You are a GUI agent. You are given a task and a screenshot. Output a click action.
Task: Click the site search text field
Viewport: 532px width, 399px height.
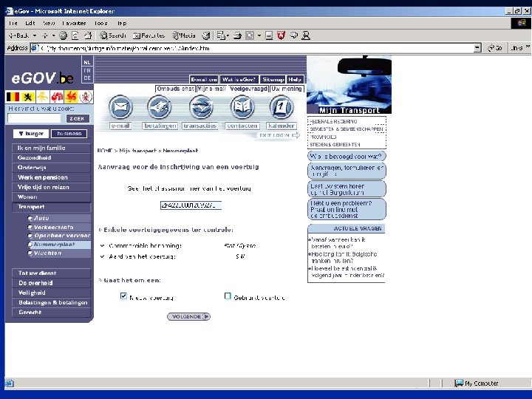(34, 118)
